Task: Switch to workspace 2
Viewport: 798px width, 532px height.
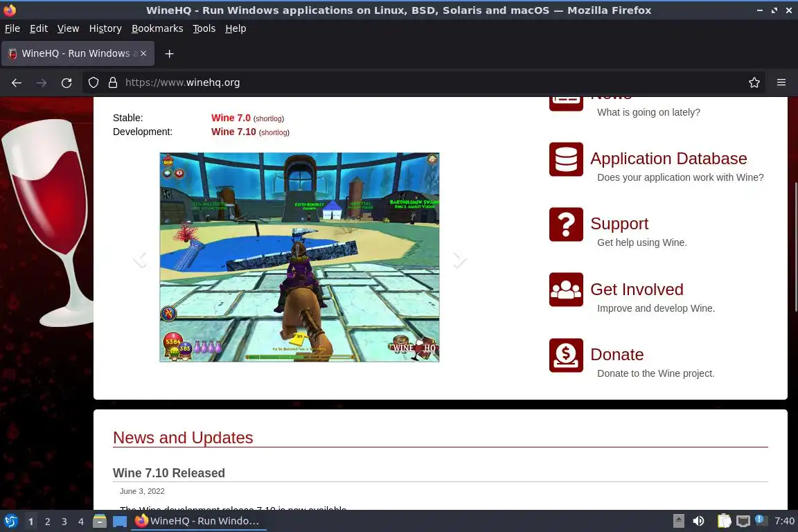Action: click(47, 522)
